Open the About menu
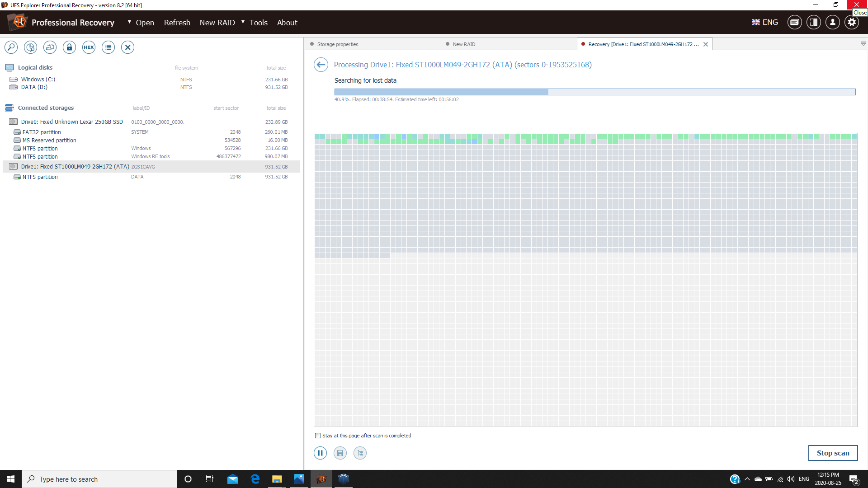 [x=287, y=23]
